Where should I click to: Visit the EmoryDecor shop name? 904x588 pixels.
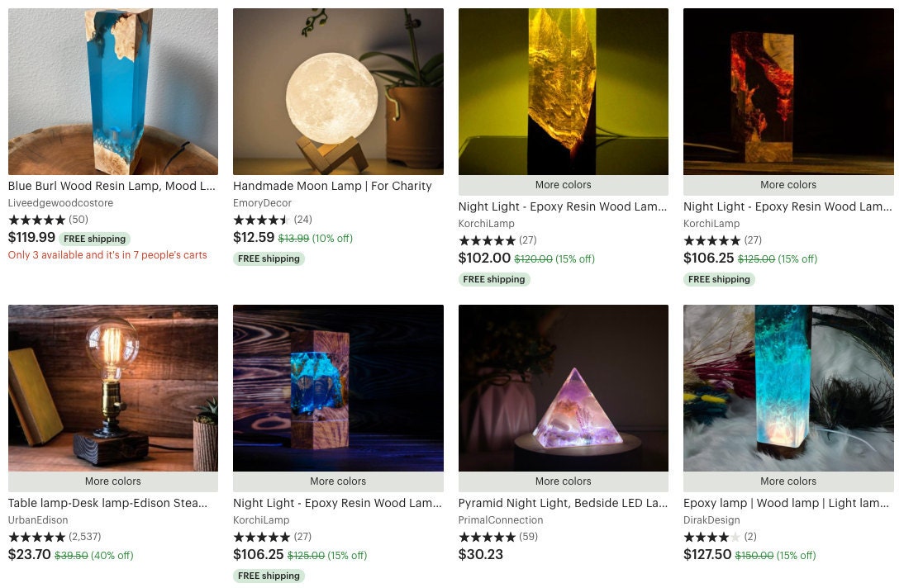click(262, 203)
